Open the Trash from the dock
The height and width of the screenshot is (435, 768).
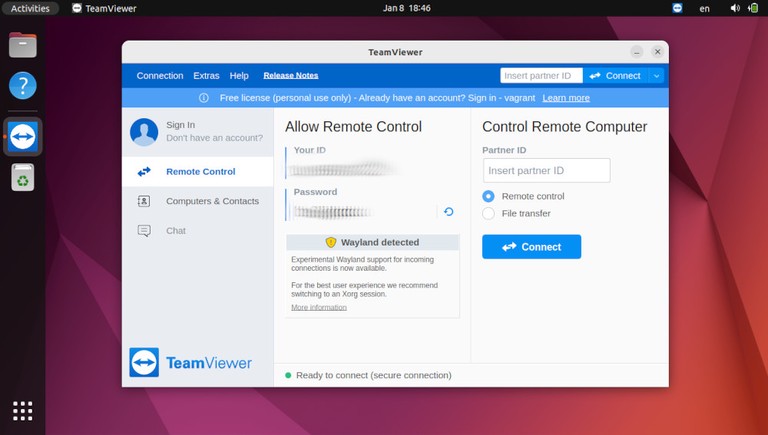(22, 177)
